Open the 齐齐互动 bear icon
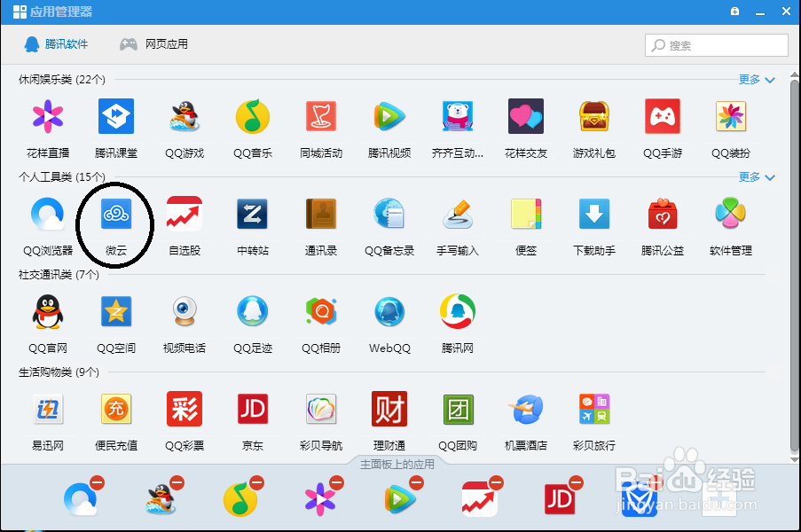801x532 pixels. 457,116
